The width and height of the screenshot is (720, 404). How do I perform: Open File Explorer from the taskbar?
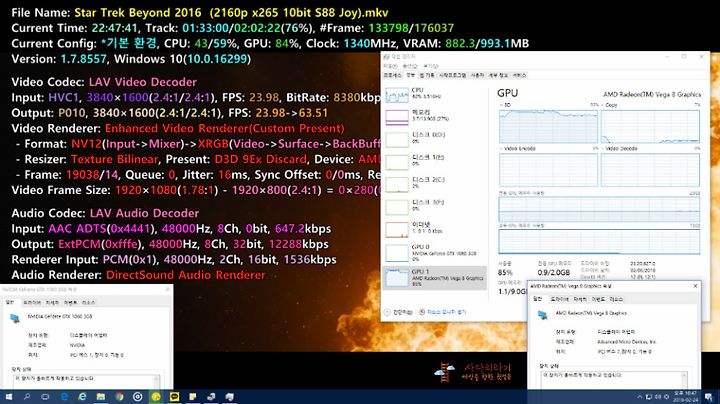pyautogui.click(x=101, y=397)
